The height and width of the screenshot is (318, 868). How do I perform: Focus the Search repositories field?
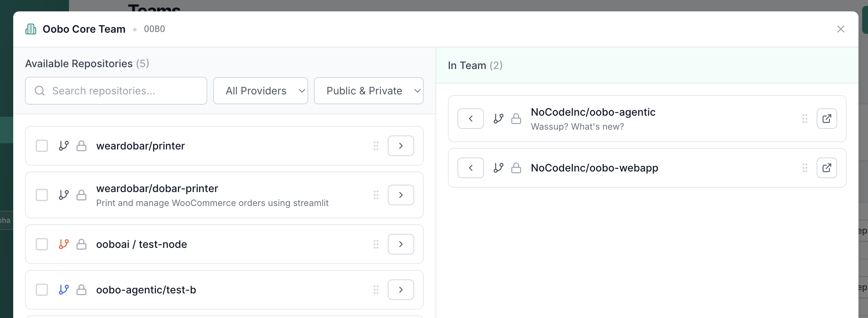click(x=116, y=91)
